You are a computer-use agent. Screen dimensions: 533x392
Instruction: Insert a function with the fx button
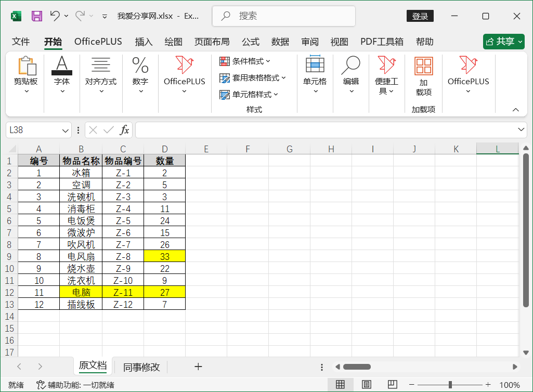click(x=125, y=129)
